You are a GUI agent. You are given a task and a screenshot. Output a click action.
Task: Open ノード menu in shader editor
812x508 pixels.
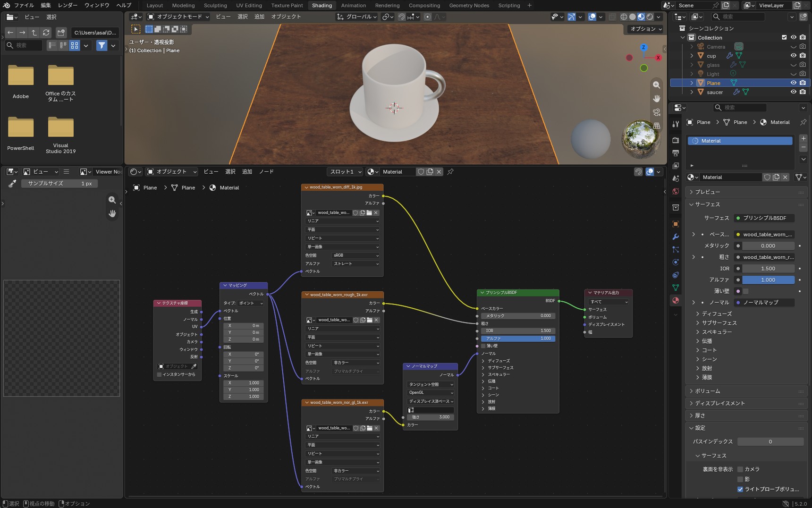(x=266, y=172)
